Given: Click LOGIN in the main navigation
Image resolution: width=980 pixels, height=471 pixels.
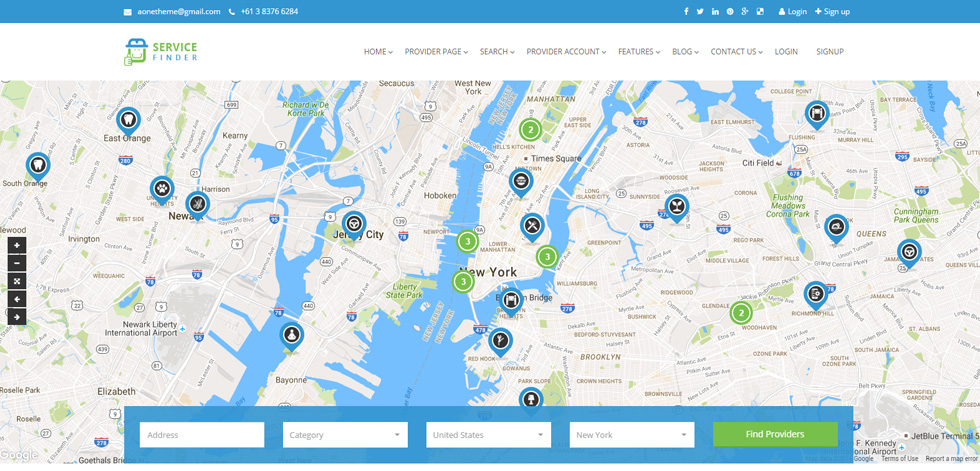Looking at the screenshot, I should click(786, 52).
